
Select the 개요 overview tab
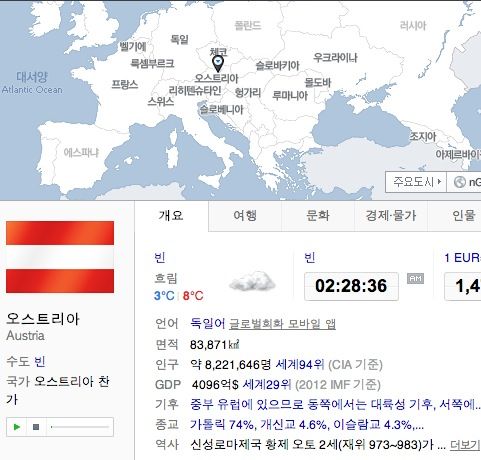click(x=171, y=216)
